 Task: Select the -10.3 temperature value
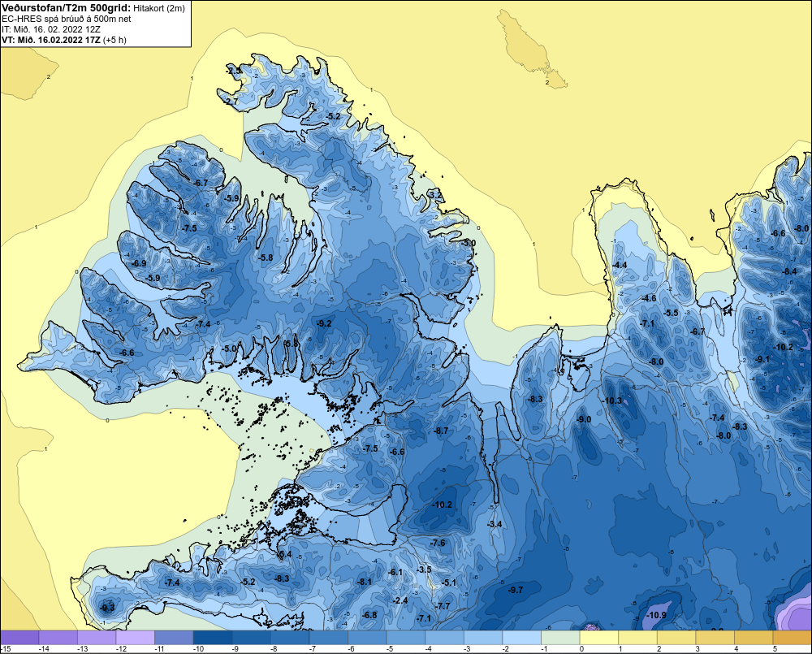tap(612, 401)
